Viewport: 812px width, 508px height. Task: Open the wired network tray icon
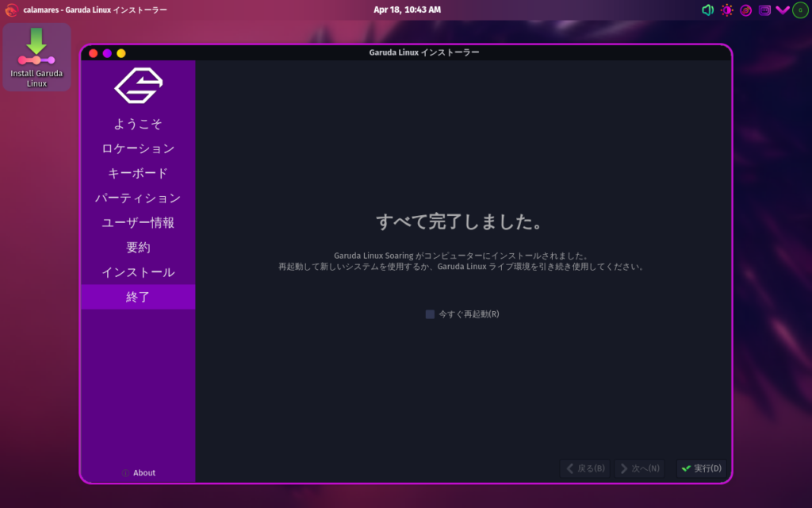(x=764, y=10)
